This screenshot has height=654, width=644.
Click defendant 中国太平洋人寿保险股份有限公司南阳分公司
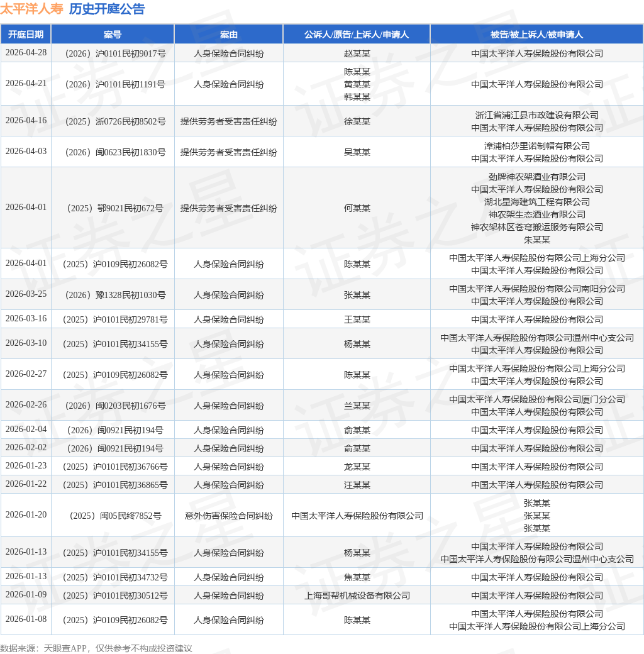[x=537, y=289]
